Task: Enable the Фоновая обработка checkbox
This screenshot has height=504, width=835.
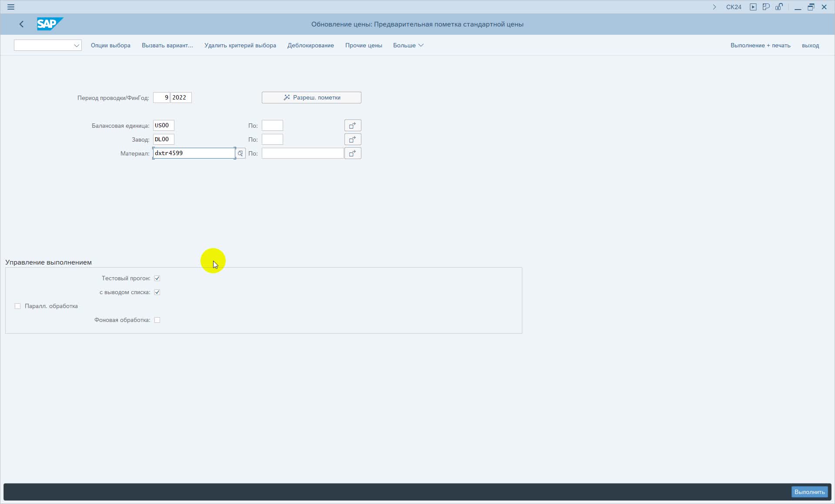Action: coord(157,320)
